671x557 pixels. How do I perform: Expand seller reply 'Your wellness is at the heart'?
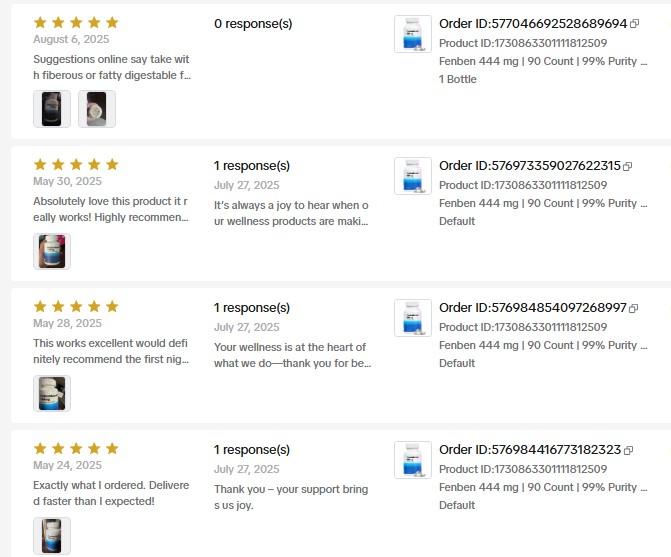point(292,355)
